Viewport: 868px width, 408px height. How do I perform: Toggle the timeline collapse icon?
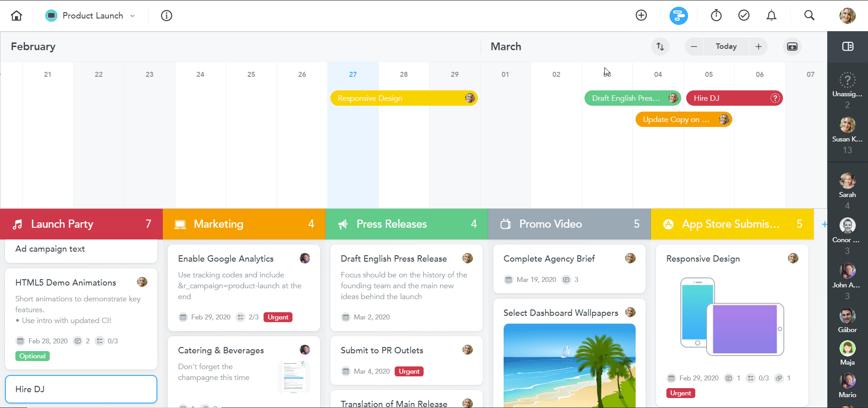tap(792, 47)
